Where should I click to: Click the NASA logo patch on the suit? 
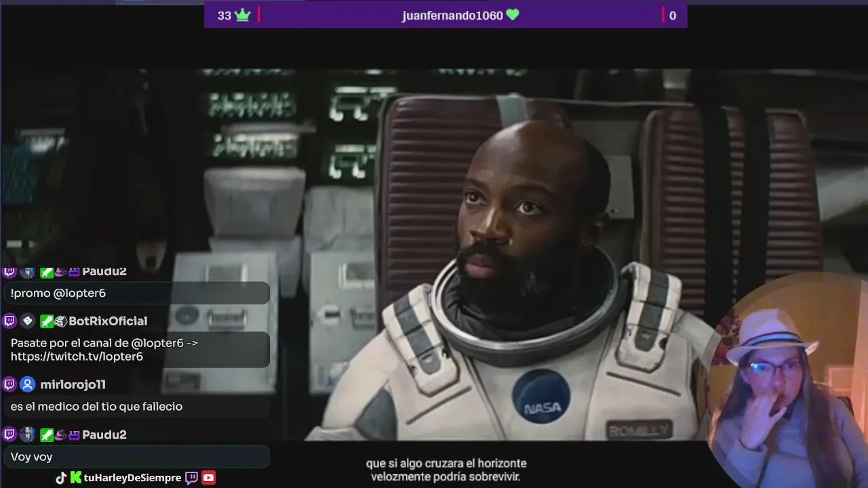coord(541,397)
